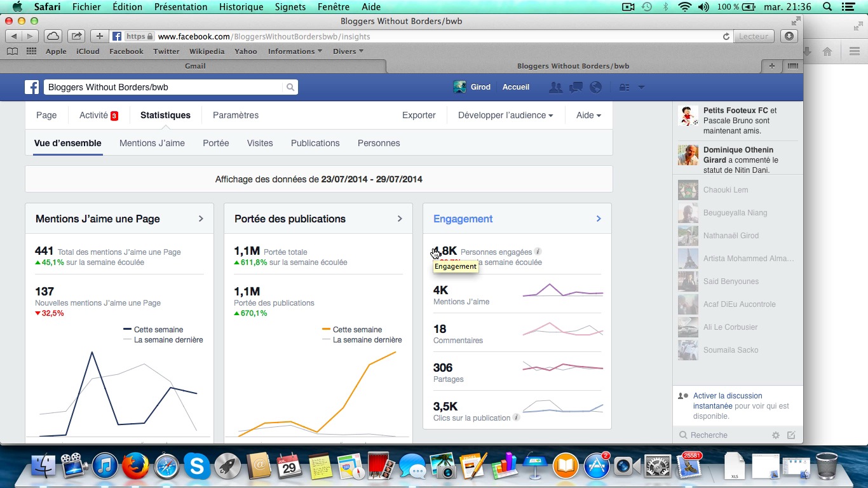Select the Publications tab
Screen dimensions: 868x488
pyautogui.click(x=315, y=143)
